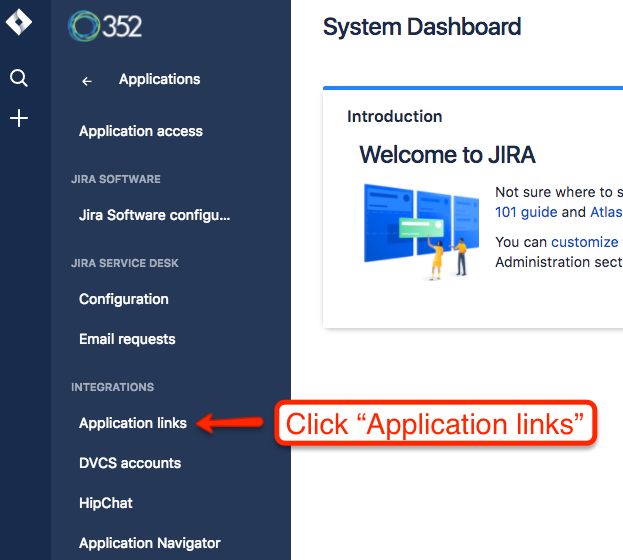
Task: Open Application access in sidebar
Action: 141,131
